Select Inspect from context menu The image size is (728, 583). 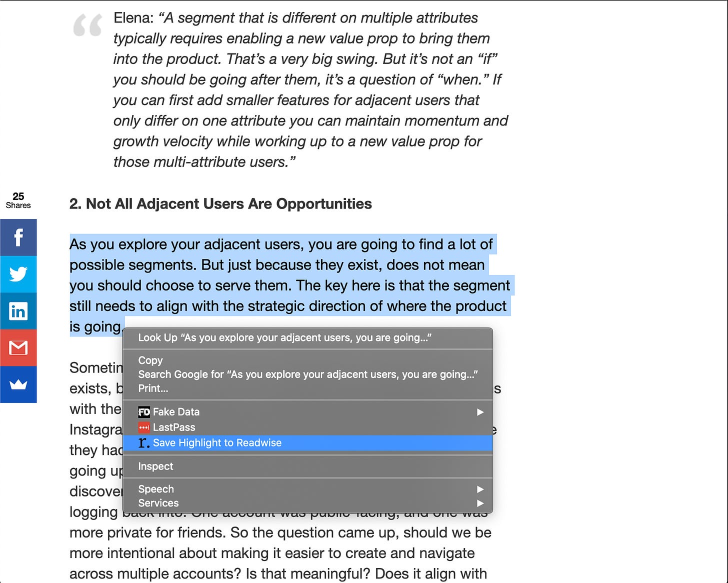pos(307,466)
